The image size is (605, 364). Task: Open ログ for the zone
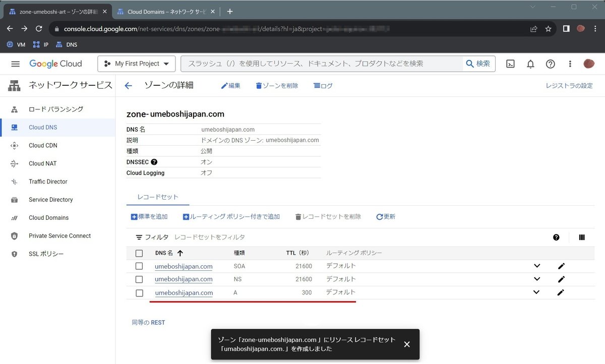[323, 86]
